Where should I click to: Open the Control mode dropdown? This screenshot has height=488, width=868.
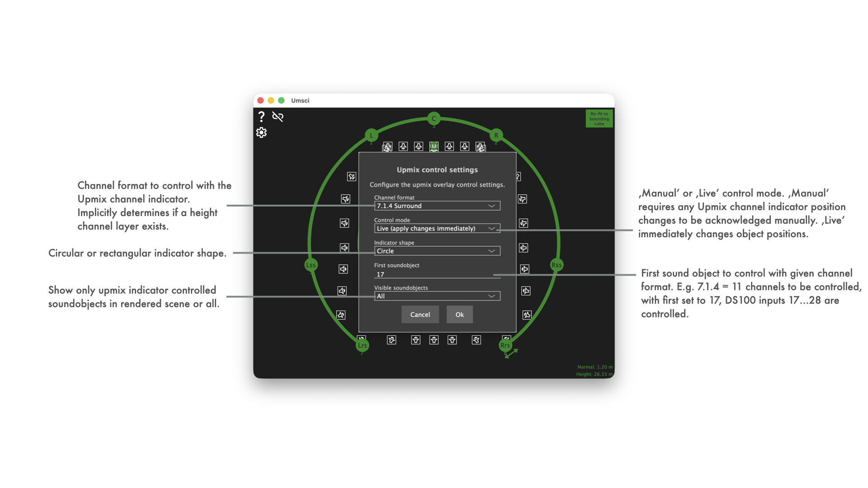pyautogui.click(x=437, y=229)
